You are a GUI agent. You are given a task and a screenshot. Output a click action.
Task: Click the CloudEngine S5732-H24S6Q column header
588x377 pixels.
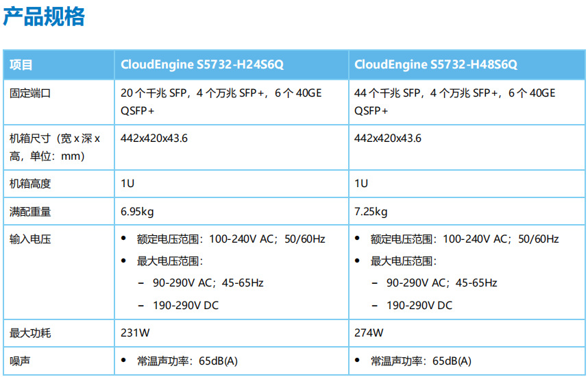(201, 64)
